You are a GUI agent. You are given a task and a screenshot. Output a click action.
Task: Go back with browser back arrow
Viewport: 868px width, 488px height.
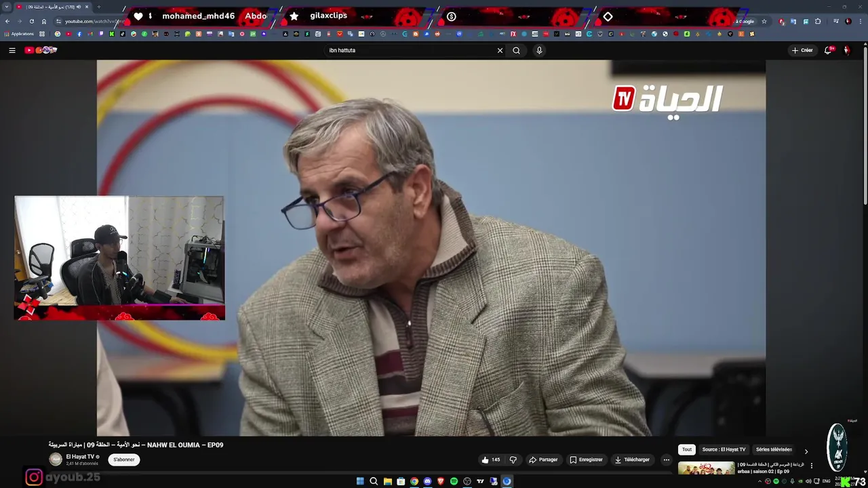click(x=7, y=21)
